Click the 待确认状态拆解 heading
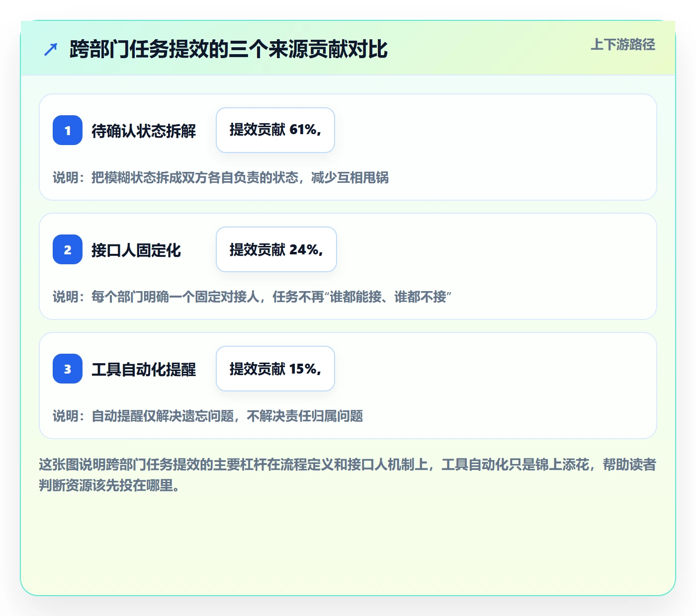Screen dimensions: 696x616 click(x=144, y=131)
